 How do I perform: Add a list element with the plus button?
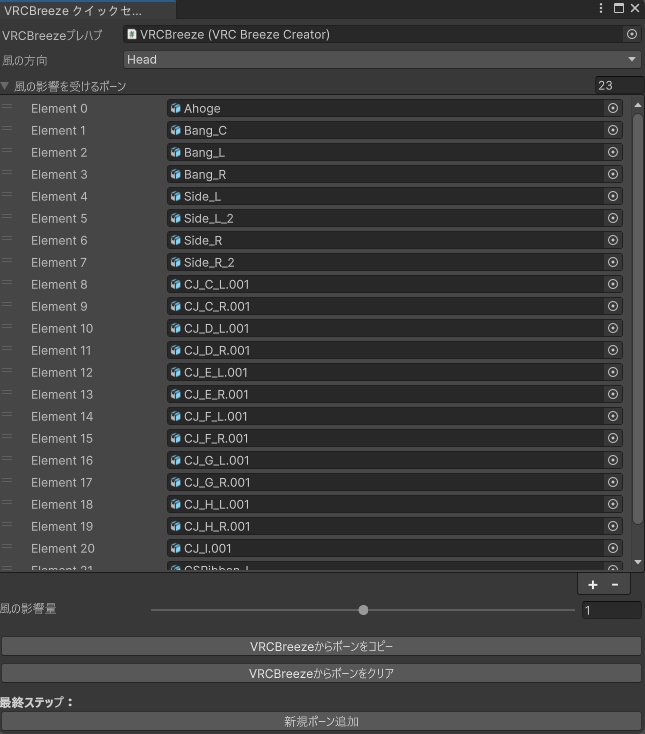(x=593, y=584)
